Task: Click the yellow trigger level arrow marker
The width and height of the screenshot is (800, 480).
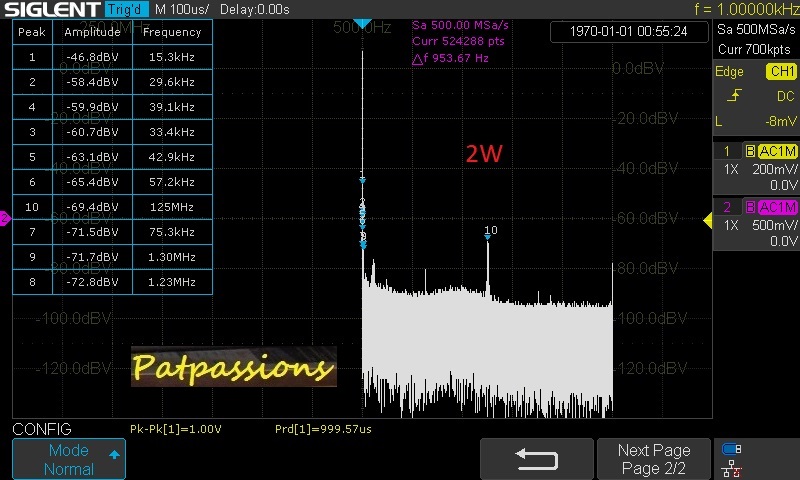Action: coord(707,219)
